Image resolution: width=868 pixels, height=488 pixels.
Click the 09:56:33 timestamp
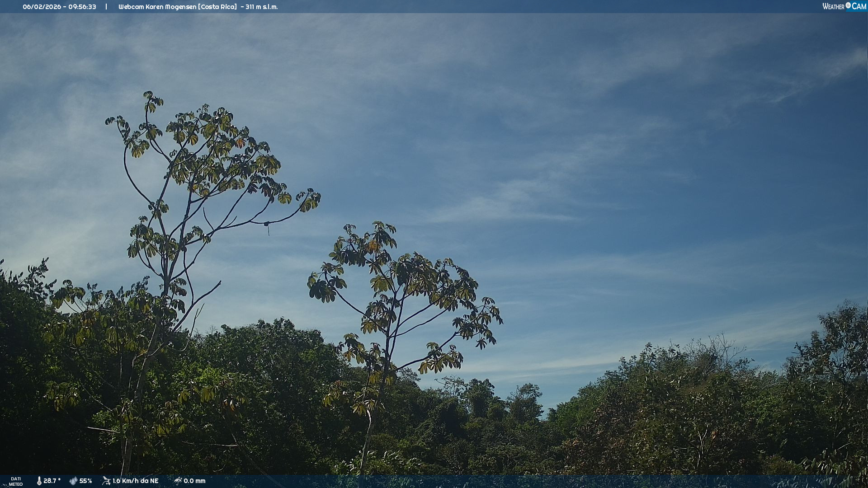coord(82,7)
